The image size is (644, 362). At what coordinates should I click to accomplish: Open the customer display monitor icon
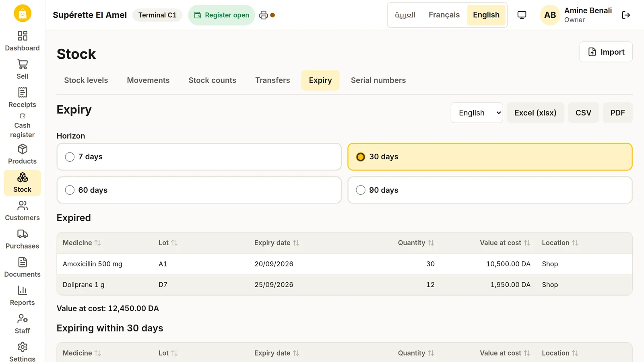[522, 15]
